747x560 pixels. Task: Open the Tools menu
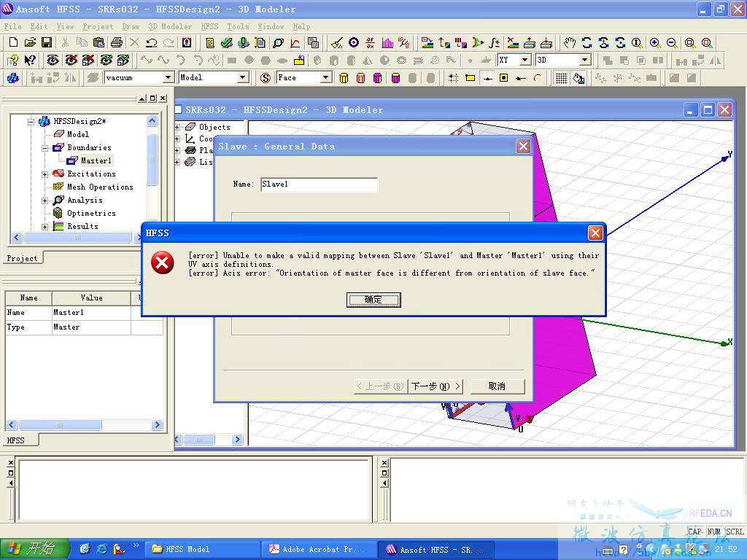point(238,27)
